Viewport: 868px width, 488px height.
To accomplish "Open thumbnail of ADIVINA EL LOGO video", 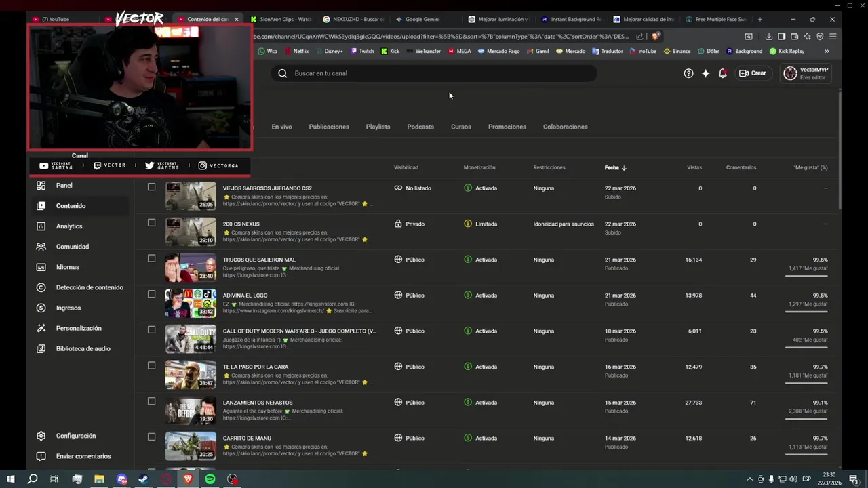I will pos(191,303).
